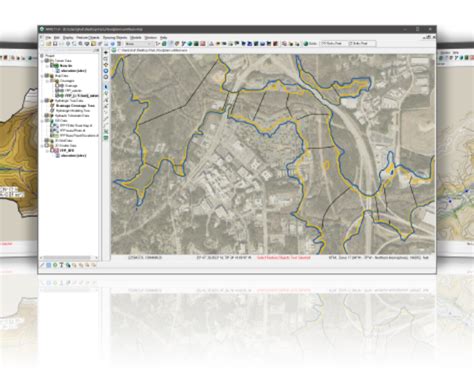Click the red status message in status bar

284,258
